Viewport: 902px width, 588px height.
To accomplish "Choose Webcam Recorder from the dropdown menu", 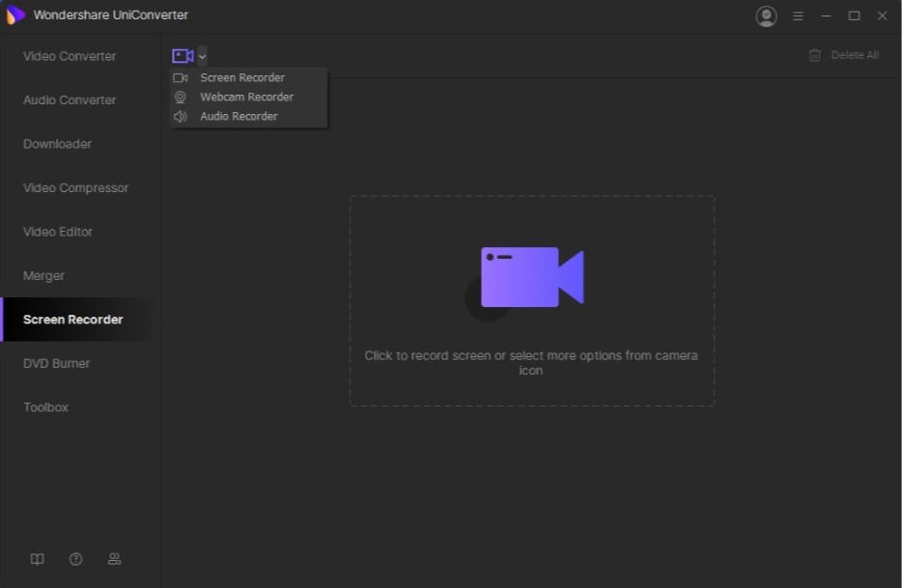I will pyautogui.click(x=248, y=97).
